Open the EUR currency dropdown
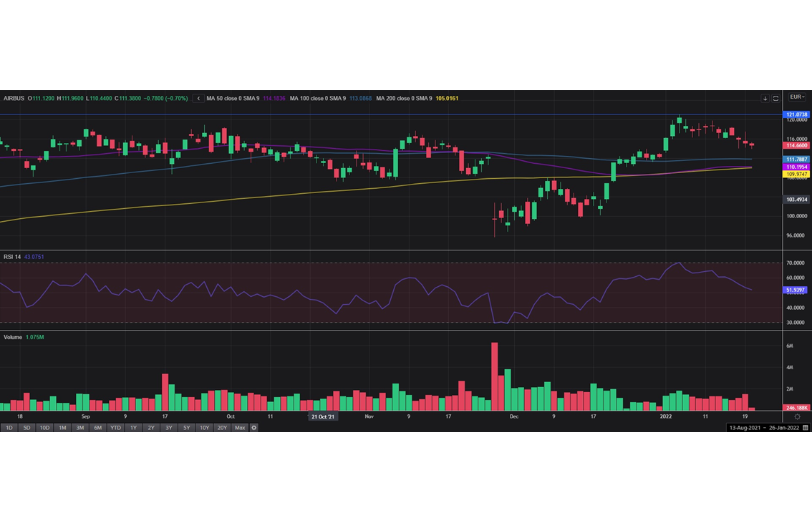Image resolution: width=812 pixels, height=523 pixels. pos(797,97)
